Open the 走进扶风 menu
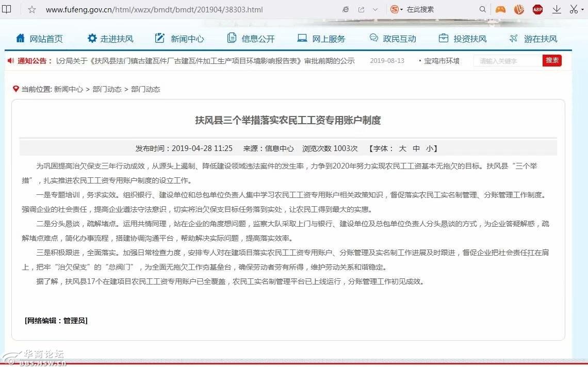 117,39
